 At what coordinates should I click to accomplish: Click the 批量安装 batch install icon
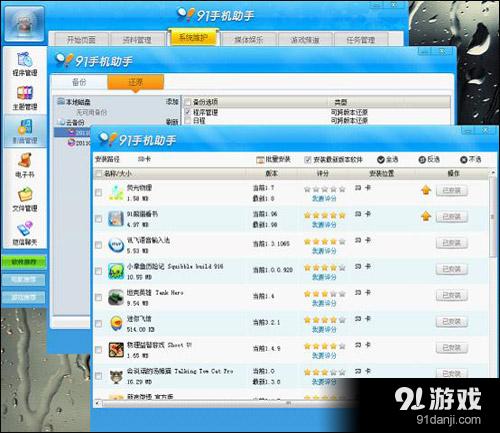tap(260, 160)
